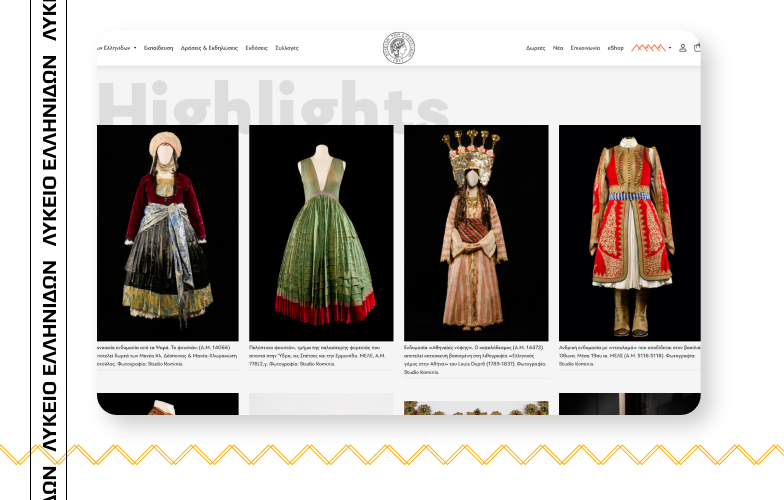Open the red men's dulama costume image
Image resolution: width=784 pixels, height=500 pixels.
[630, 233]
